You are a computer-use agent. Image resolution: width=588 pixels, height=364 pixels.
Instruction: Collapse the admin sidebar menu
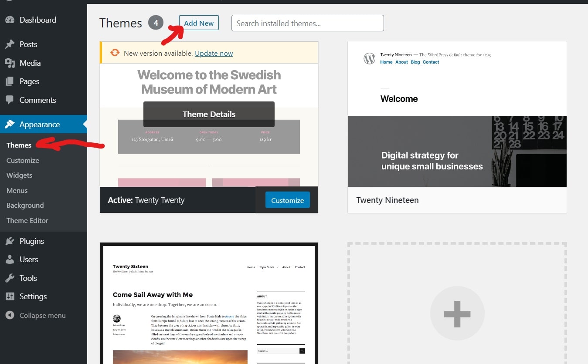point(10,315)
